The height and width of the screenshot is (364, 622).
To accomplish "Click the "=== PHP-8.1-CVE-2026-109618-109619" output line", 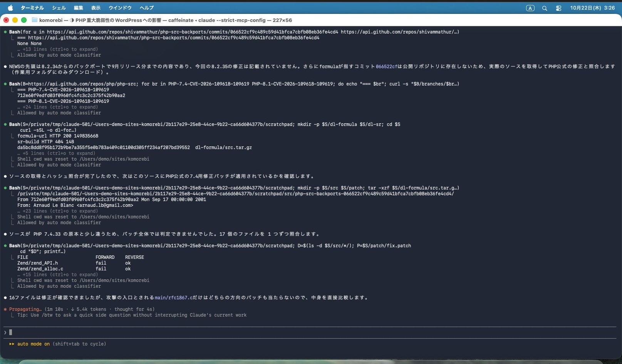I will click(63, 101).
